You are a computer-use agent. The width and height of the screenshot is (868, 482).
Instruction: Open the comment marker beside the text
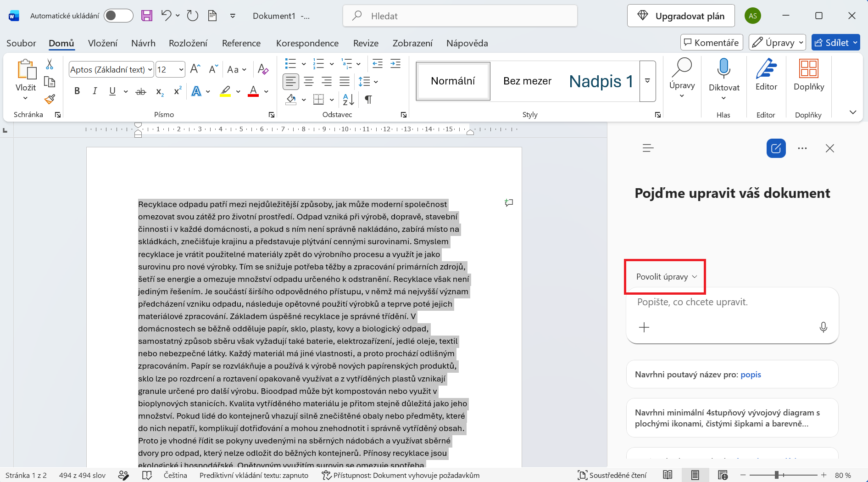[509, 202]
